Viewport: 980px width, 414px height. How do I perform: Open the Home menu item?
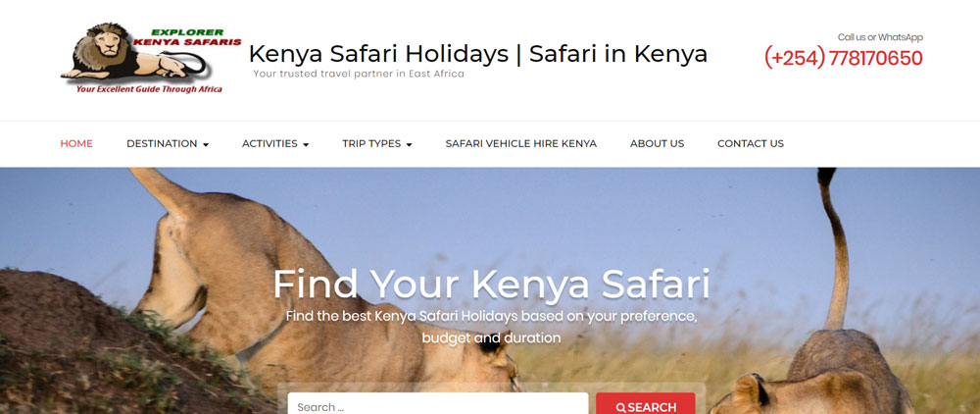click(x=76, y=144)
